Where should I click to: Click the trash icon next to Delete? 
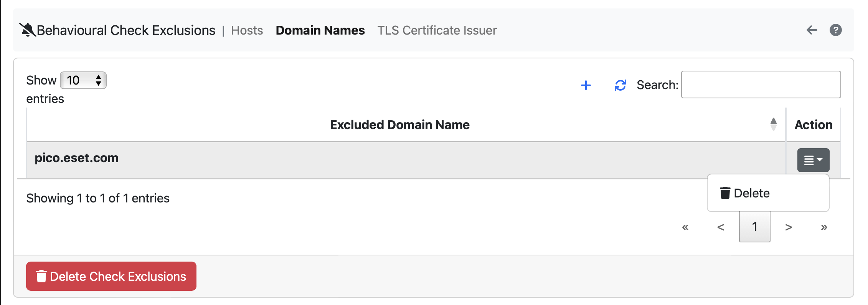(x=725, y=193)
